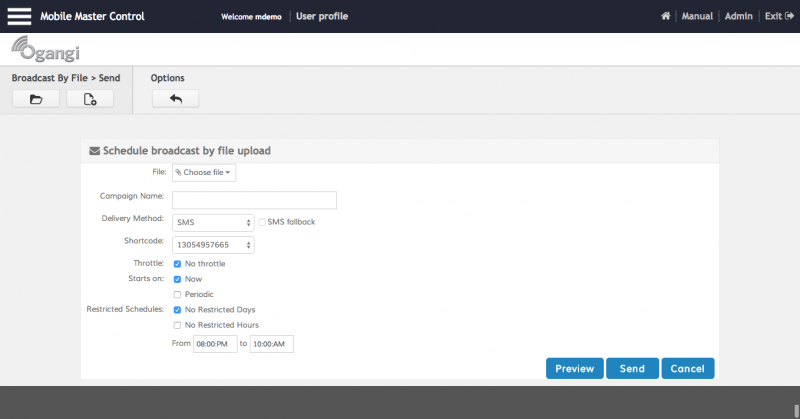Screen dimensions: 800x419
Task: Click the open folder toolbar icon
Action: (36, 99)
